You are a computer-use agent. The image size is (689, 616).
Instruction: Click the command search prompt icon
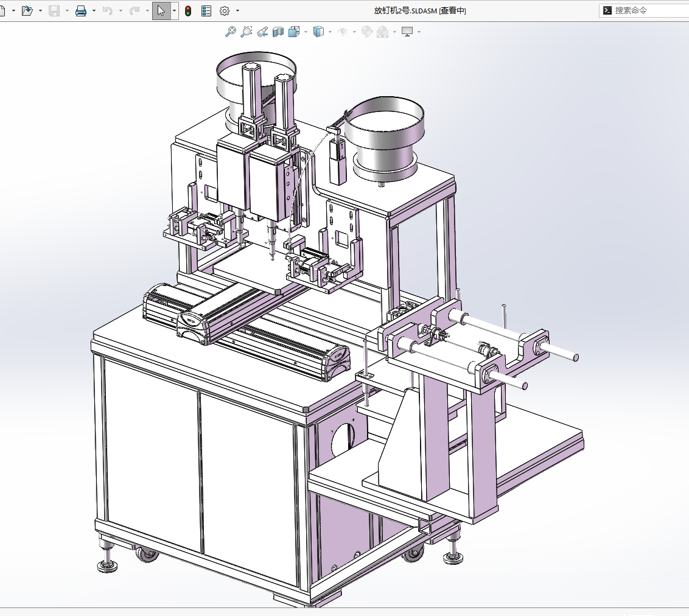click(607, 10)
